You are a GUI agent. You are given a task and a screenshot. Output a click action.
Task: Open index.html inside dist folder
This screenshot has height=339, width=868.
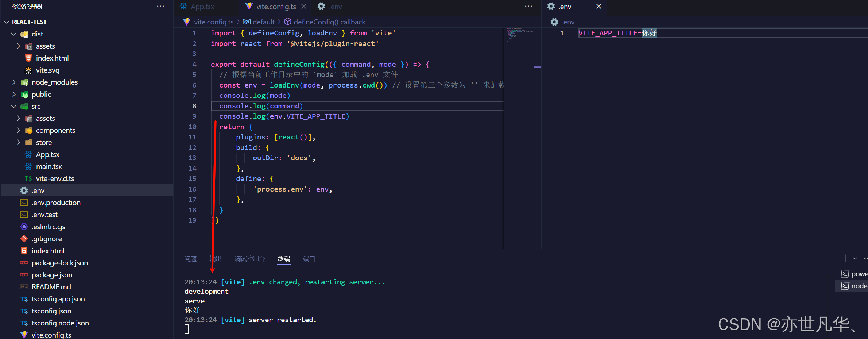click(x=52, y=58)
